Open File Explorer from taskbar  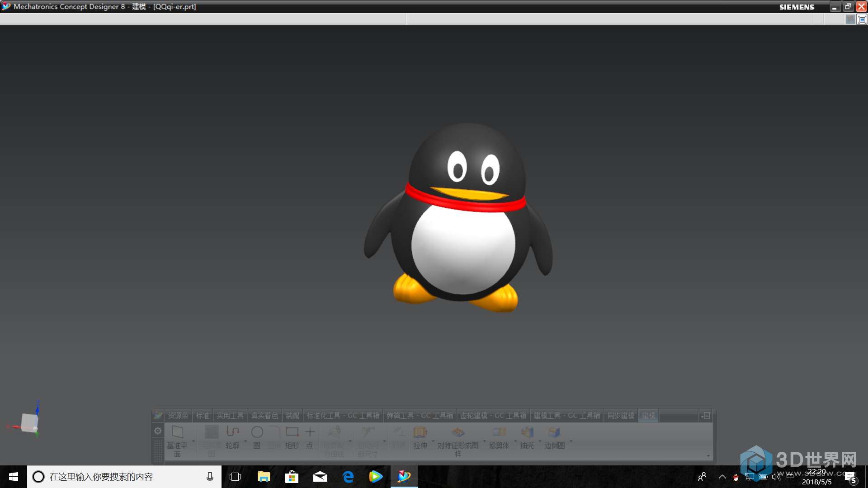point(264,477)
